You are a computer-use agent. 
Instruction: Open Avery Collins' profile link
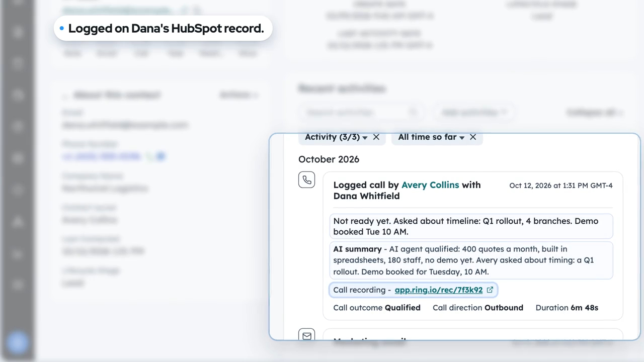coord(430,185)
